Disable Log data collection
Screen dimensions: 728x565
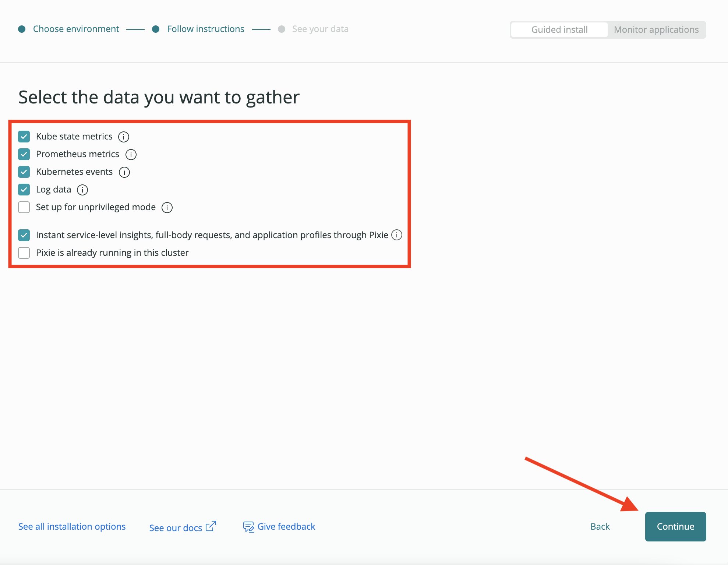[x=24, y=190]
